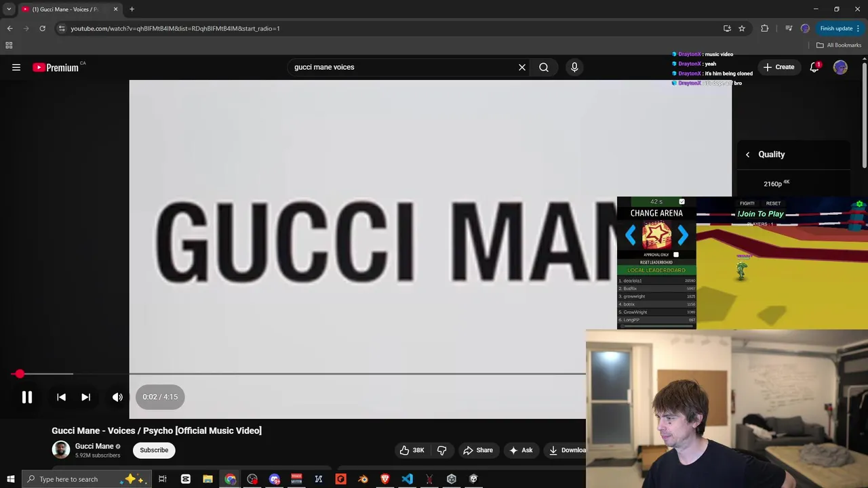Reload the page
Viewport: 868px width, 488px height.
(x=42, y=28)
